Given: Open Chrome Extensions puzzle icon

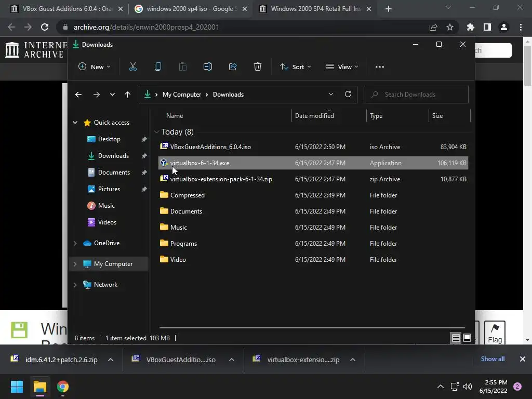Looking at the screenshot, I should click(471, 27).
